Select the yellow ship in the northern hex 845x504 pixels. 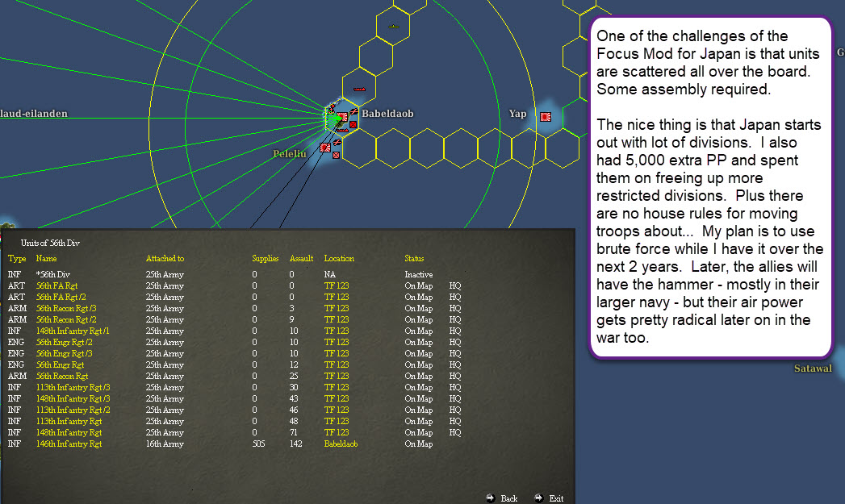click(x=394, y=27)
